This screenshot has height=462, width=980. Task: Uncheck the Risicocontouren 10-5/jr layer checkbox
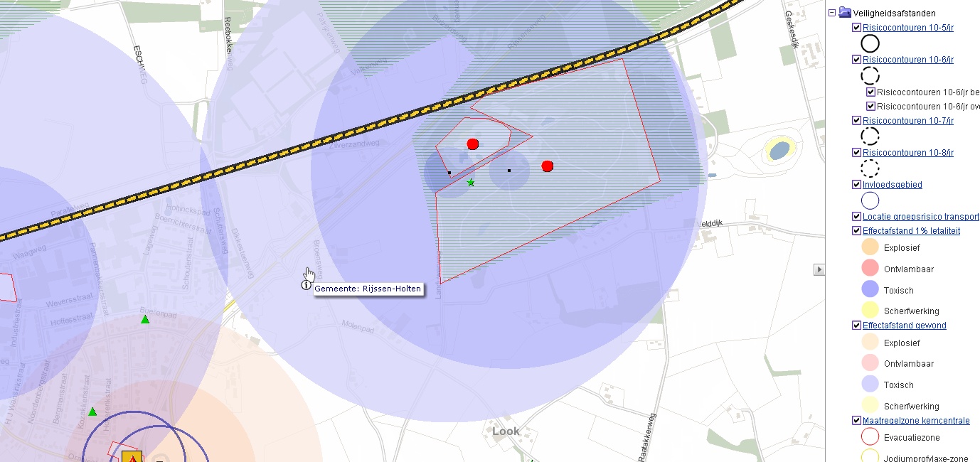856,28
